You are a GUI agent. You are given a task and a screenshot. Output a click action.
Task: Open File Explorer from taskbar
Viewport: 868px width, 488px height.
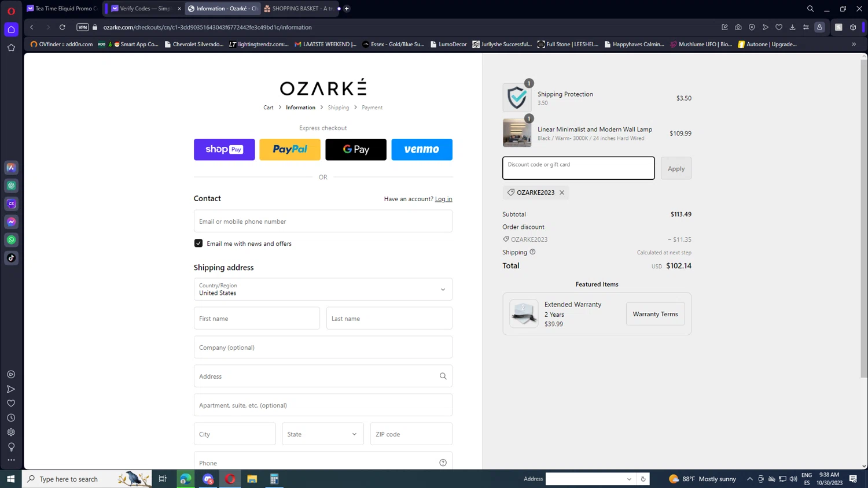point(252,479)
